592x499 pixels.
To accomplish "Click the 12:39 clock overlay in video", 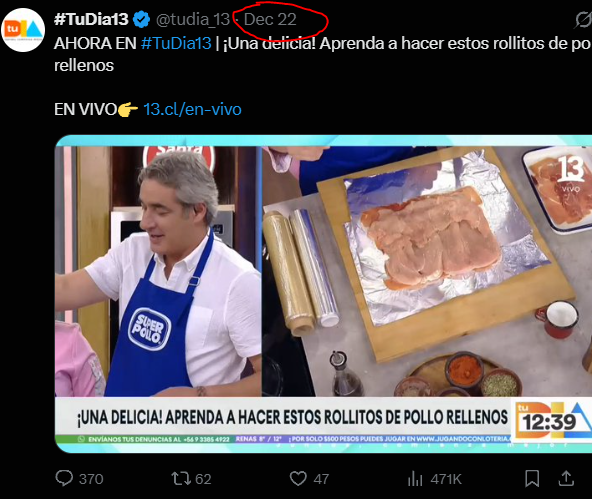I will click(549, 422).
